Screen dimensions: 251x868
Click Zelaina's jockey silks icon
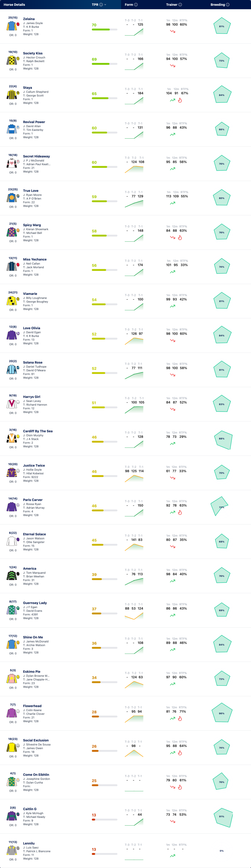[x=12, y=26]
